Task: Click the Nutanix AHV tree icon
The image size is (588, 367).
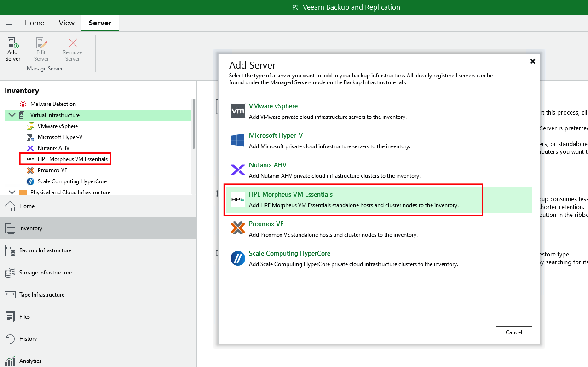Action: (x=30, y=148)
